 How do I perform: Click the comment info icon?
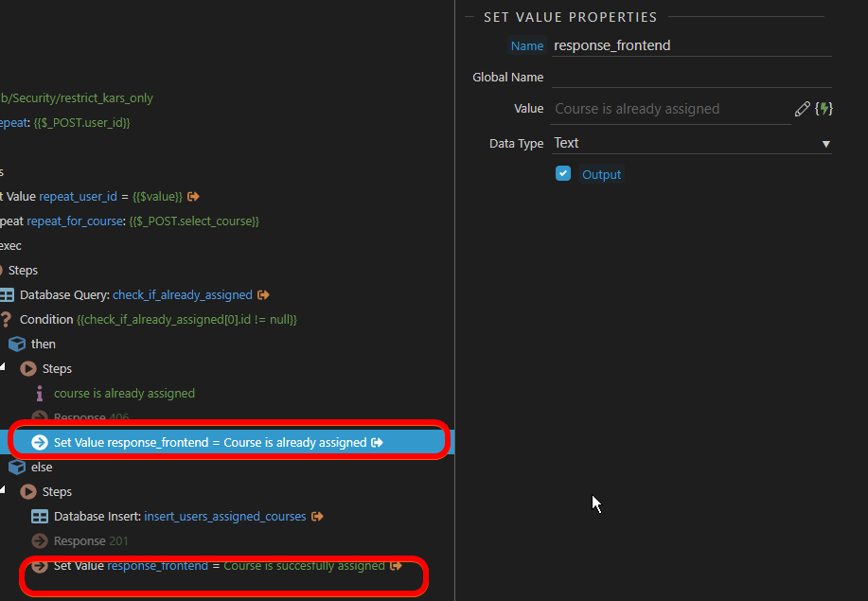pyautogui.click(x=40, y=394)
